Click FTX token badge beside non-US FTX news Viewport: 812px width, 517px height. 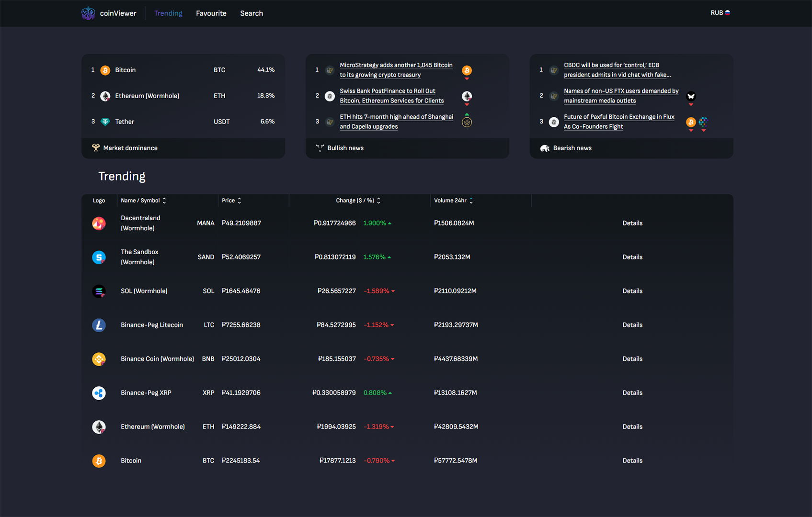point(691,96)
